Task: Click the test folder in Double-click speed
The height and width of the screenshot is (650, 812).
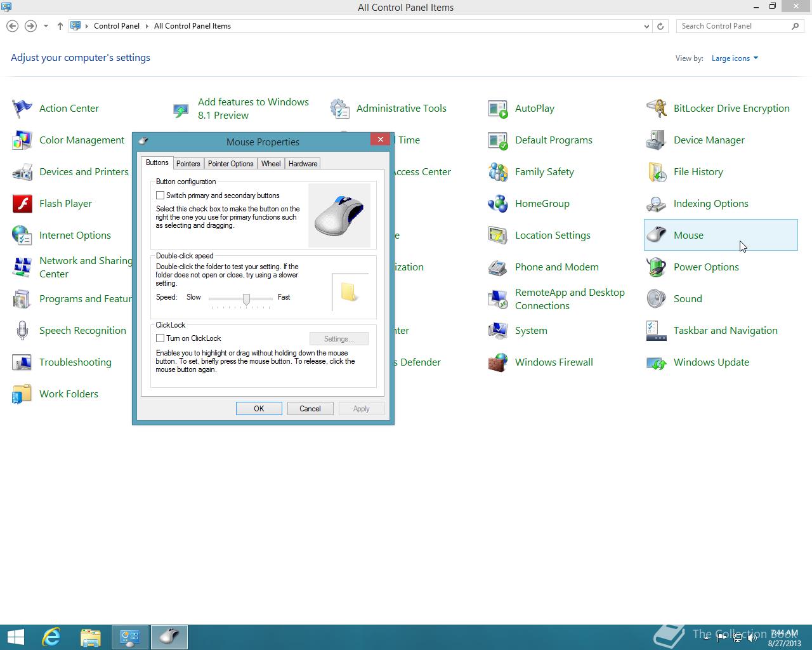Action: (349, 292)
